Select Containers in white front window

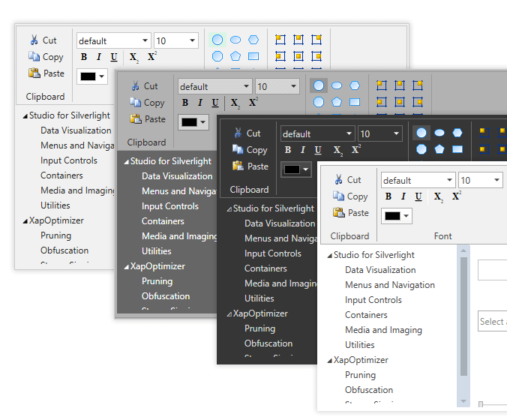click(x=366, y=315)
